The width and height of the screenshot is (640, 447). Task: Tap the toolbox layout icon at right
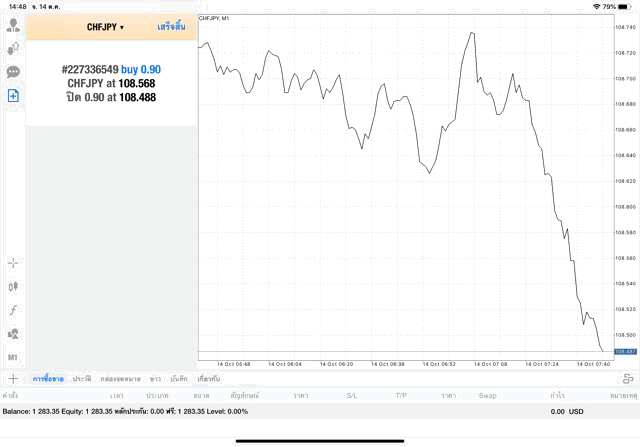628,379
